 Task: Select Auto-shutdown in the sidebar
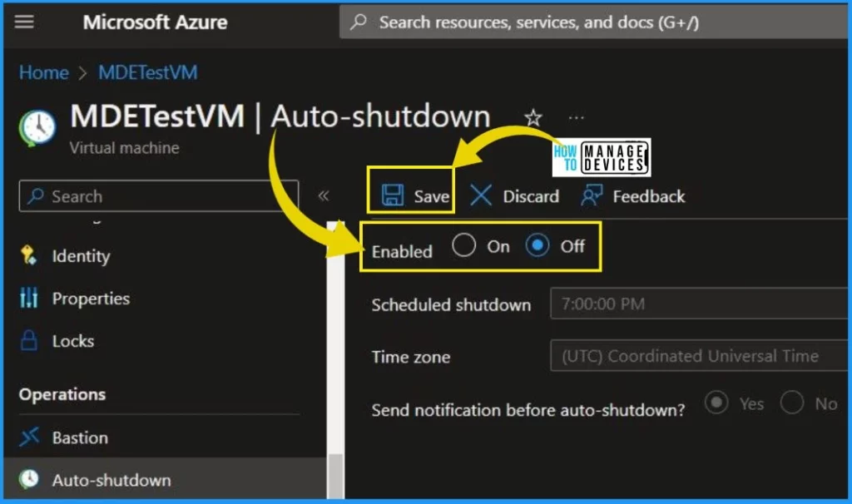point(164,480)
